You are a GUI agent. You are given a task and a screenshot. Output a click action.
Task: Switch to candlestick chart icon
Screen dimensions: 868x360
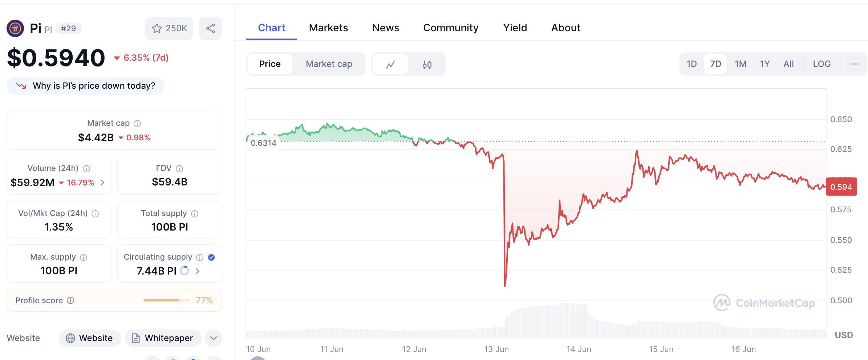pyautogui.click(x=427, y=64)
